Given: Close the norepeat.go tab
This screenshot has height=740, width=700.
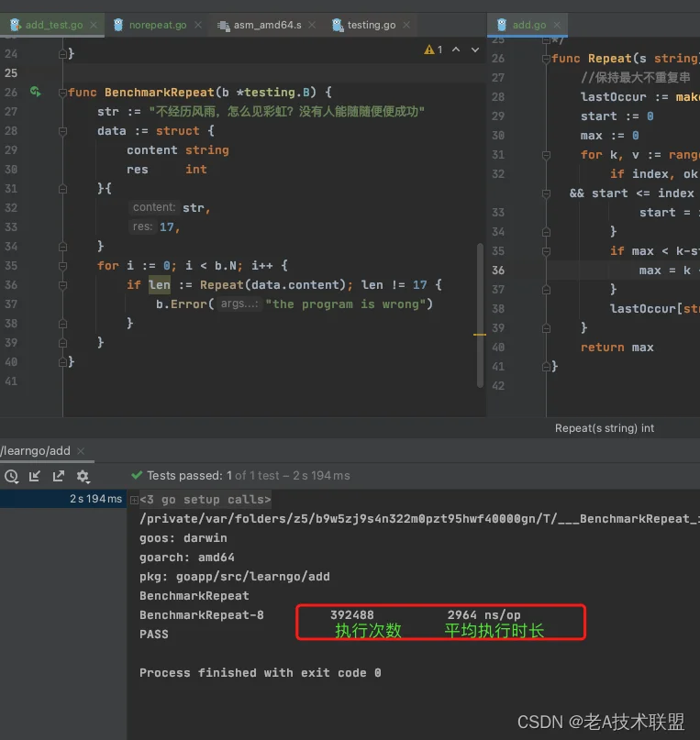Looking at the screenshot, I should pyautogui.click(x=198, y=25).
